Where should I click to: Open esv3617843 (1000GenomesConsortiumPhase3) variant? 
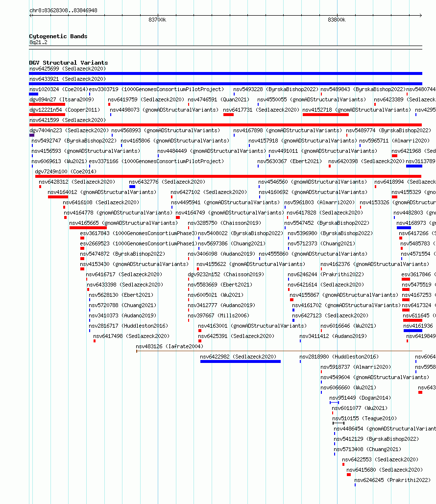tap(139, 233)
